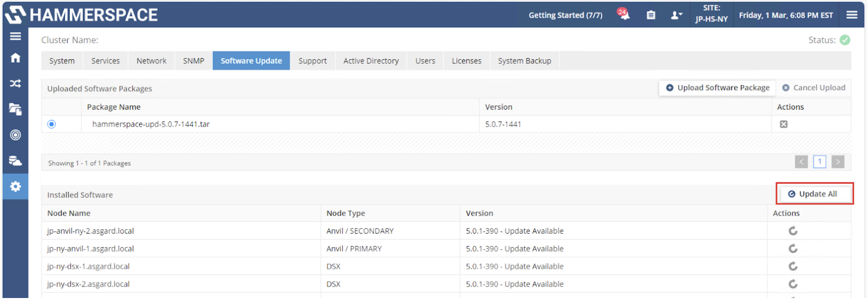
Task: Click the Hammerspace logo
Action: [81, 15]
